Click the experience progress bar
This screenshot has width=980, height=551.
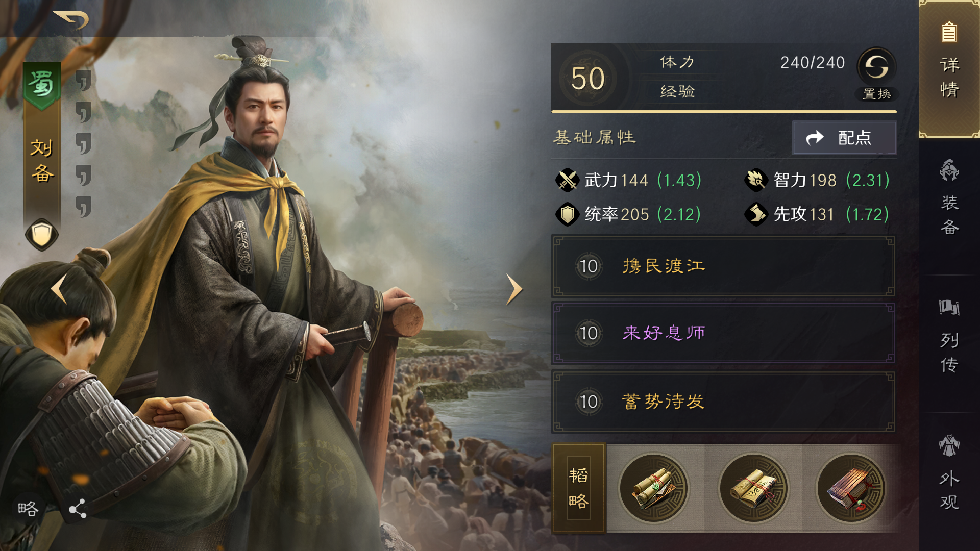[x=724, y=111]
